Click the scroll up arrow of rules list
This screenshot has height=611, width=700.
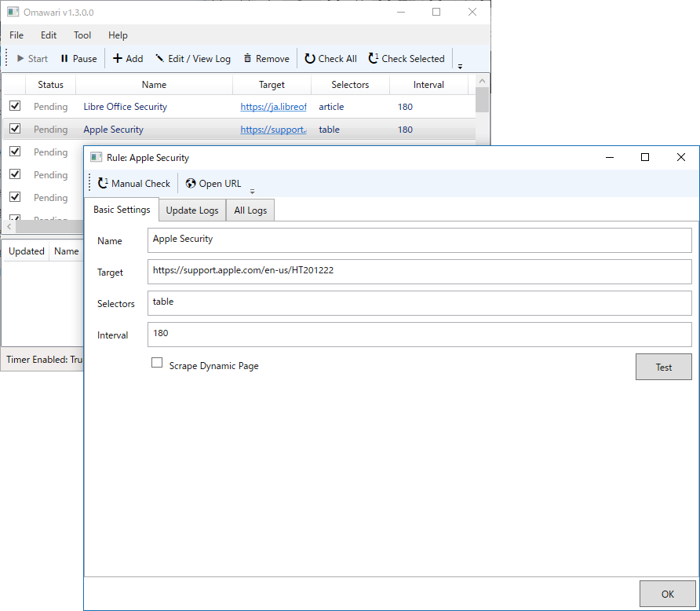(482, 81)
